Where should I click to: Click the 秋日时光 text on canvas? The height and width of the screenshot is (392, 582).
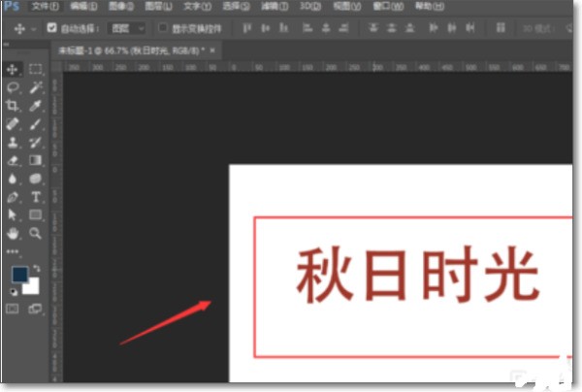tap(416, 277)
